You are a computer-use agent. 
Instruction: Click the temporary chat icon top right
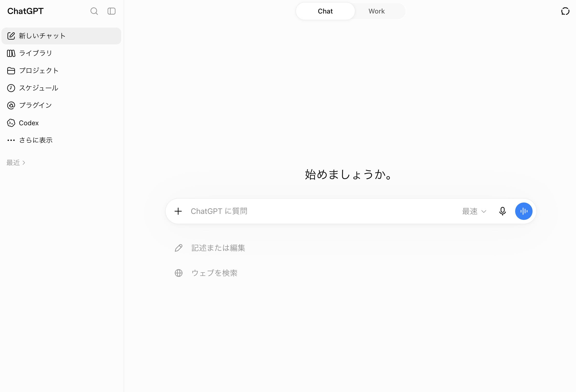point(565,11)
